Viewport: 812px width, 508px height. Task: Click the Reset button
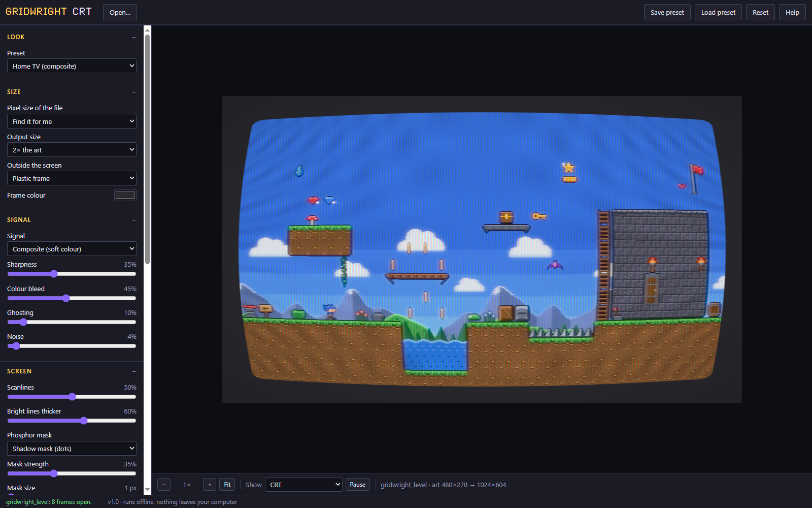point(760,12)
